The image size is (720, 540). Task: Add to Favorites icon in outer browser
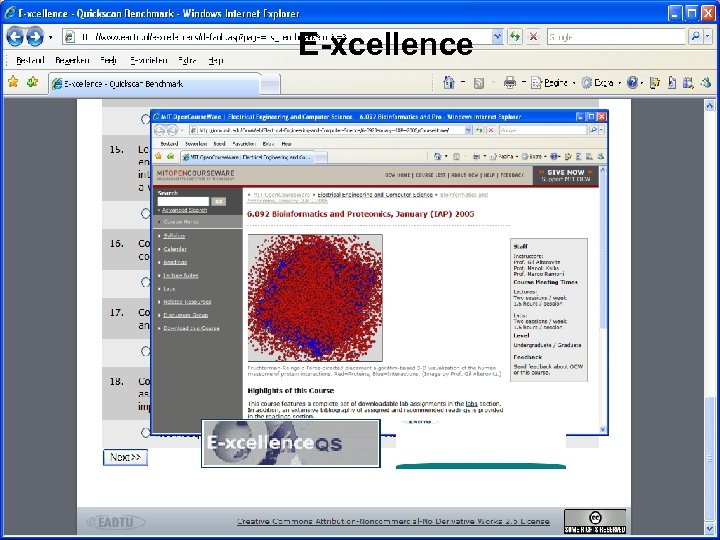point(32,82)
